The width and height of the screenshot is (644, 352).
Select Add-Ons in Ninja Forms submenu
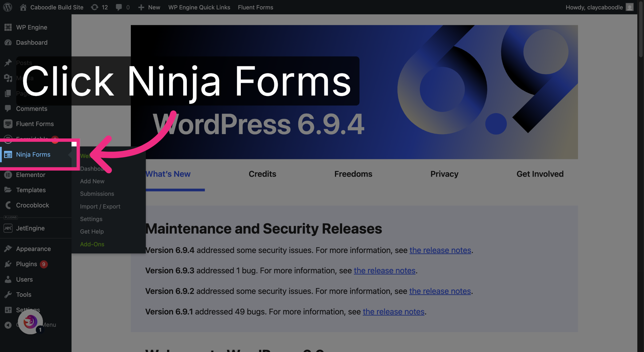(92, 244)
